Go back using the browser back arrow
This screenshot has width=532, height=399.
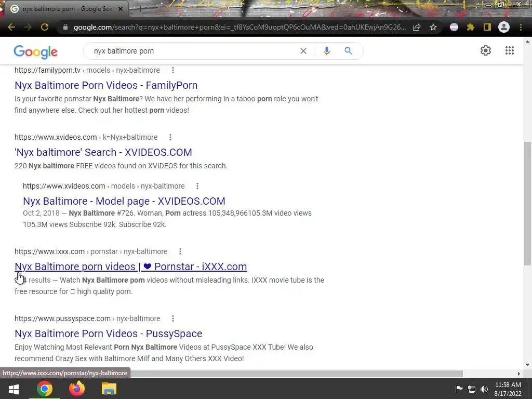point(11,27)
